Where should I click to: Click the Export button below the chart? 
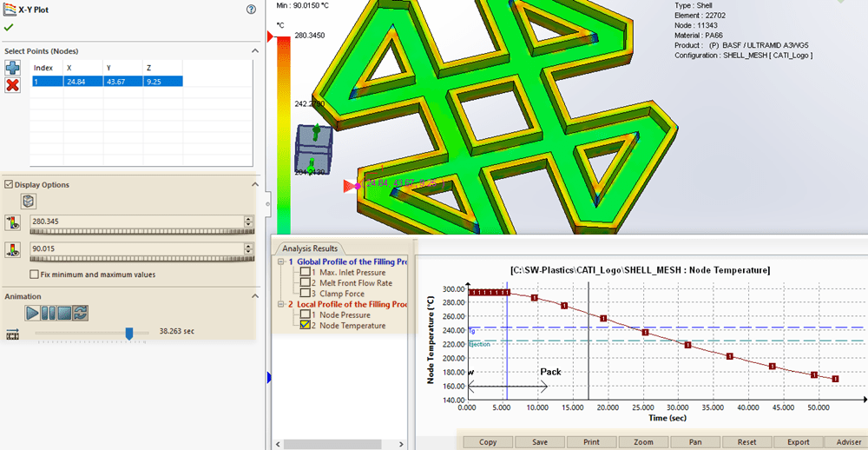coord(798,441)
